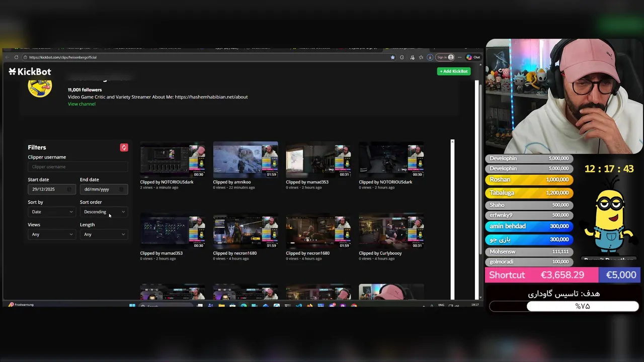Click the browser Sign in profile button
The image size is (644, 362).
point(445,57)
